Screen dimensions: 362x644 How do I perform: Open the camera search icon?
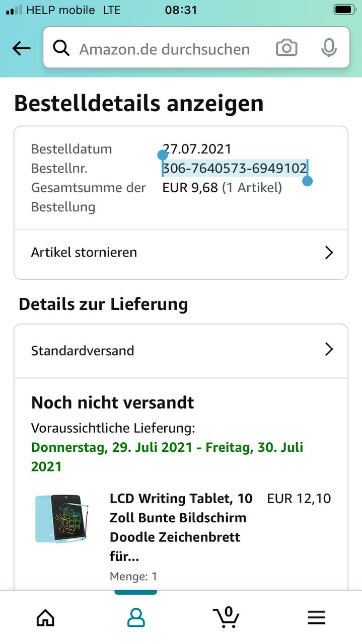click(x=286, y=48)
